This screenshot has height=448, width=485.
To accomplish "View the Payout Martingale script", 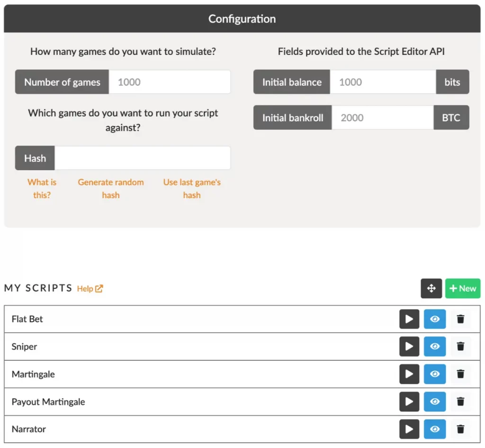I will (x=435, y=402).
